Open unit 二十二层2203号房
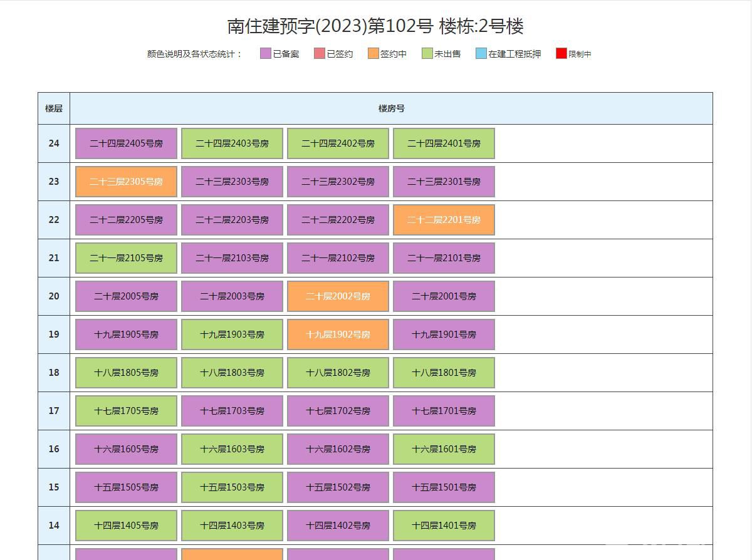752x560 pixels. 232,220
